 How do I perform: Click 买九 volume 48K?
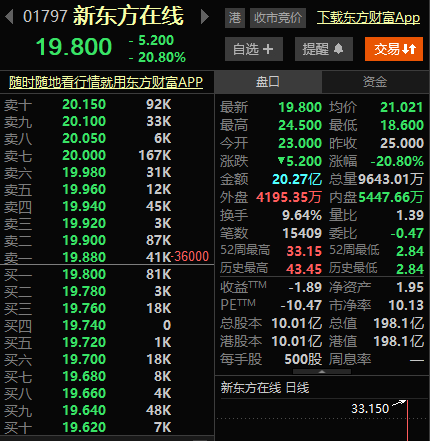[159, 410]
